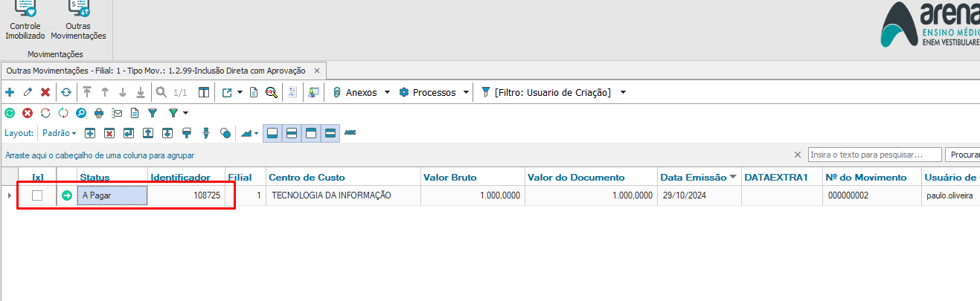Image resolution: width=980 pixels, height=301 pixels.
Task: Open the Padrão layout dropdown
Action: tap(59, 133)
